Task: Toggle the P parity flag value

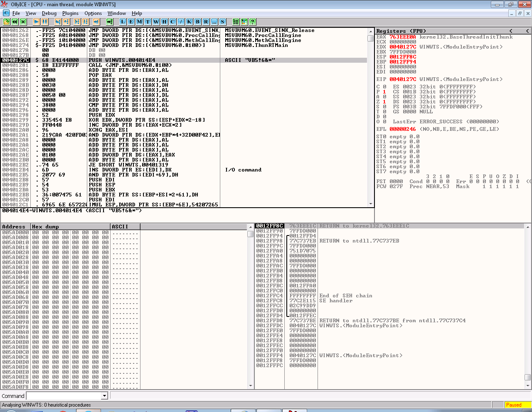Action: click(x=384, y=92)
